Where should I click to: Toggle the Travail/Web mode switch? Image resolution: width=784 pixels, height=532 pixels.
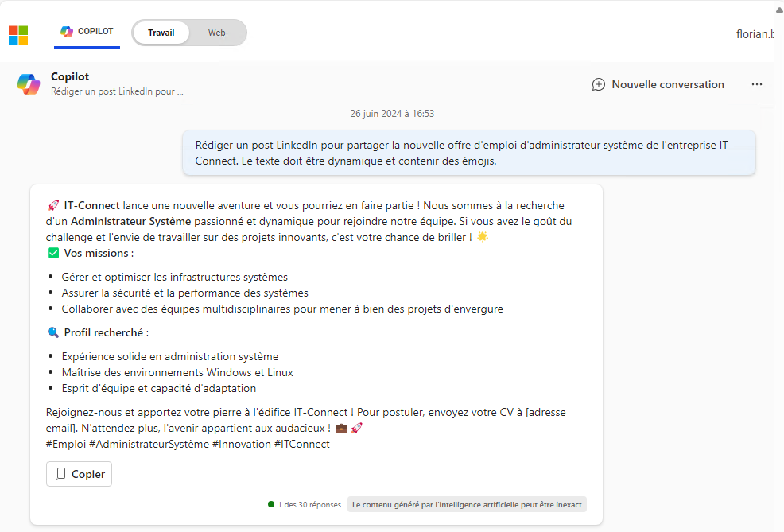pyautogui.click(x=188, y=33)
